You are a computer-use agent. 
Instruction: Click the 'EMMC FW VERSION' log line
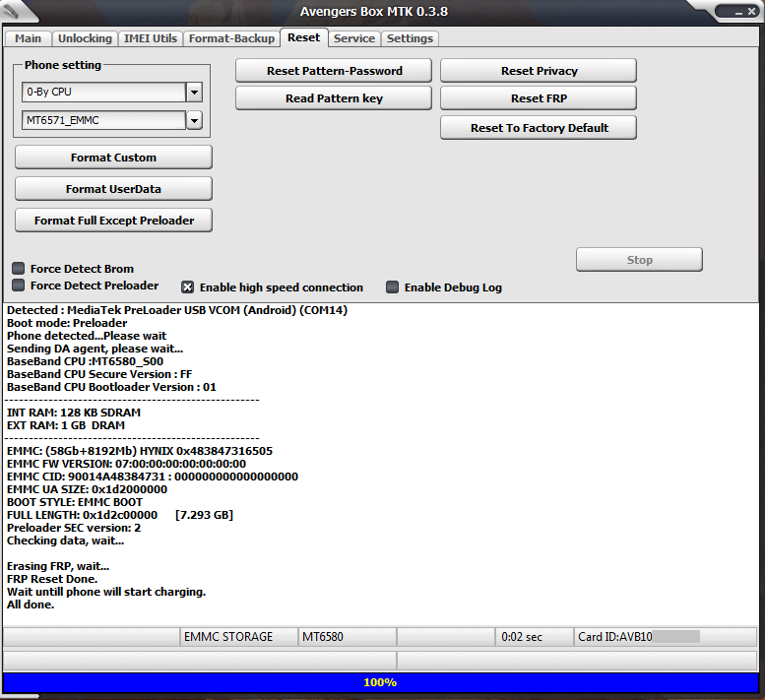click(126, 464)
